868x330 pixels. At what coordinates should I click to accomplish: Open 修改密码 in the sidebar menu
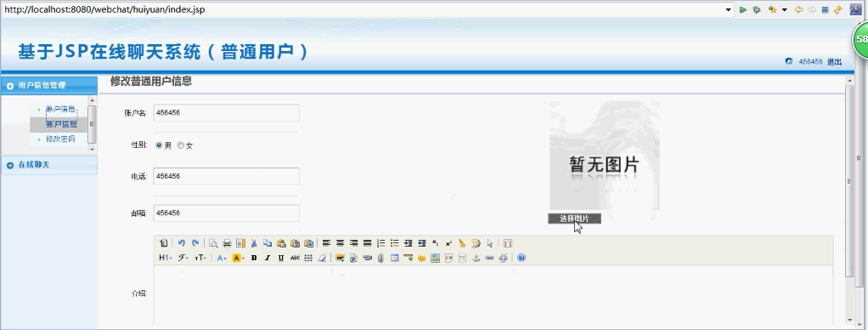(60, 139)
